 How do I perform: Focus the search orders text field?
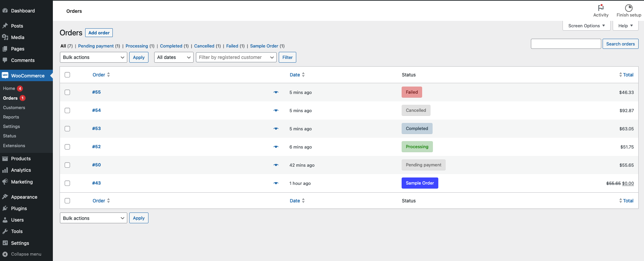click(566, 44)
